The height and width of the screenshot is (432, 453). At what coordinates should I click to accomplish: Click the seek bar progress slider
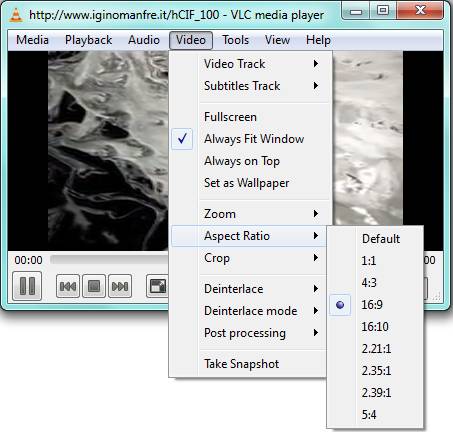point(109,260)
